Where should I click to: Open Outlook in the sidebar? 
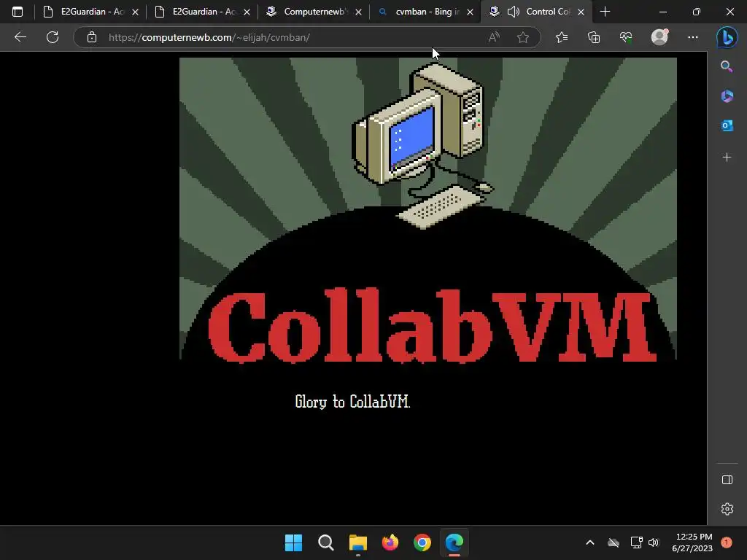pyautogui.click(x=727, y=125)
